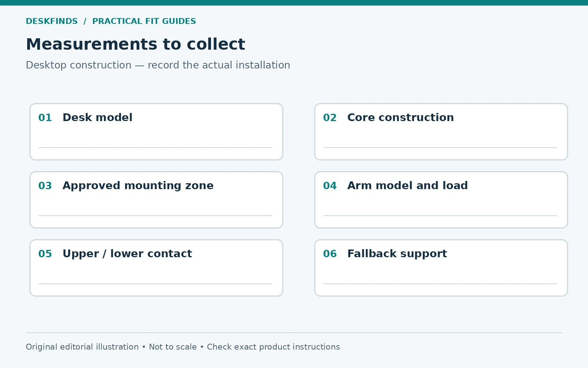588x368 pixels.
Task: Click the number 05 label
Action: click(45, 254)
